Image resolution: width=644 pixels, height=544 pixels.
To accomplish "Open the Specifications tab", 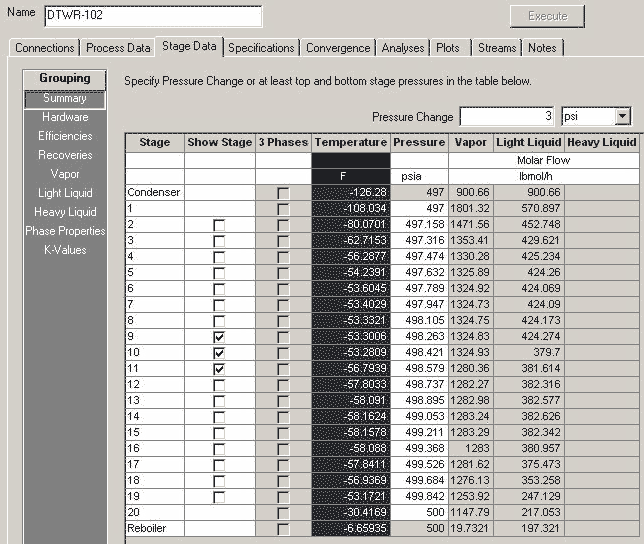I will click(x=261, y=48).
